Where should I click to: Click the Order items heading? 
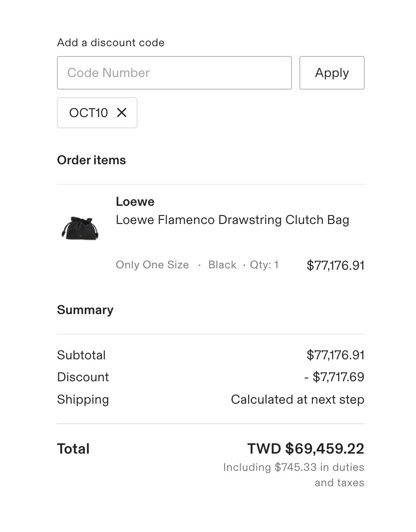pyautogui.click(x=91, y=160)
